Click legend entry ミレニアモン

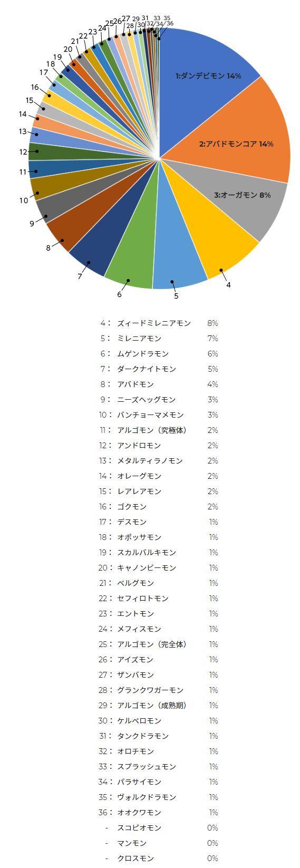pyautogui.click(x=139, y=339)
